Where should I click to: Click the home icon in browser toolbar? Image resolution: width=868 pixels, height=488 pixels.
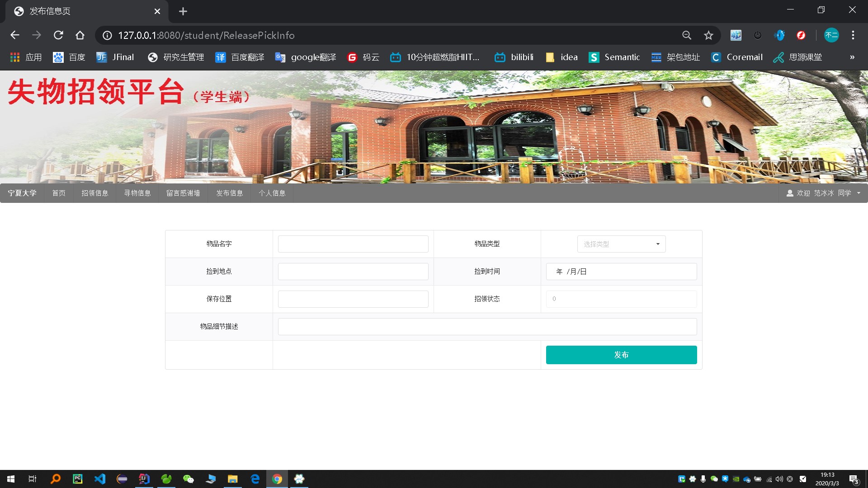80,35
